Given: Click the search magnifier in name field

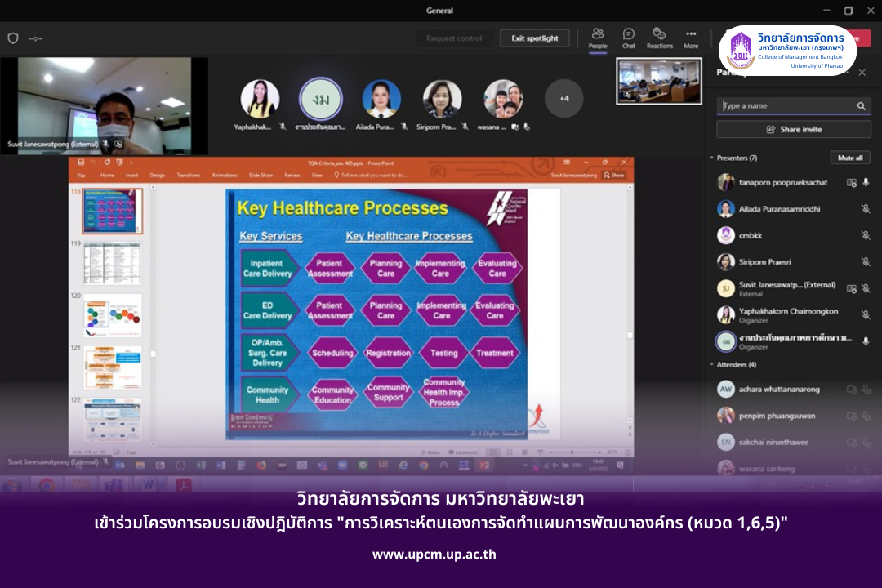Looking at the screenshot, I should (862, 106).
